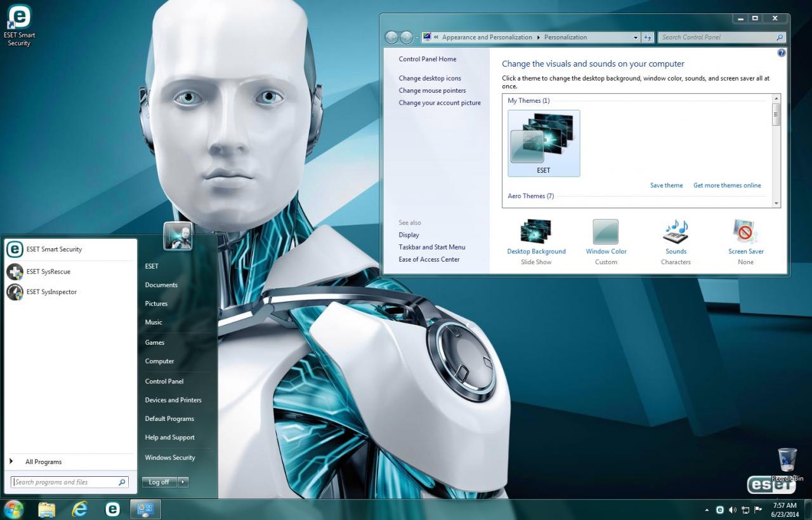Click Change mouse pointers link

(432, 90)
